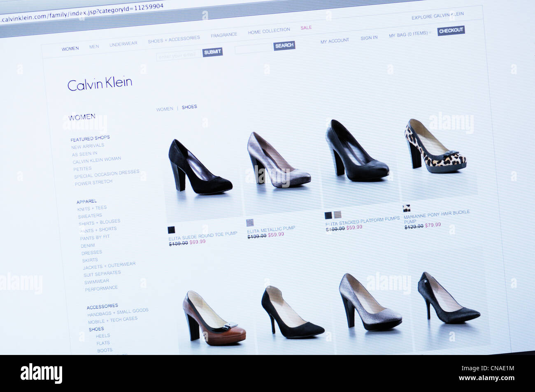535x392 pixels.
Task: Select black swatch for Elita Stacked Platform
Action: pos(328,215)
